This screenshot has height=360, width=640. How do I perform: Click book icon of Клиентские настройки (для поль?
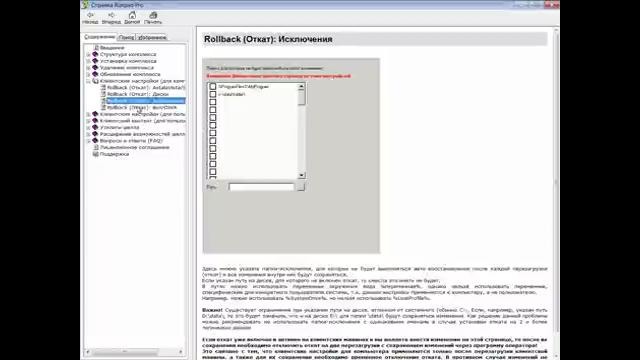pos(95,114)
